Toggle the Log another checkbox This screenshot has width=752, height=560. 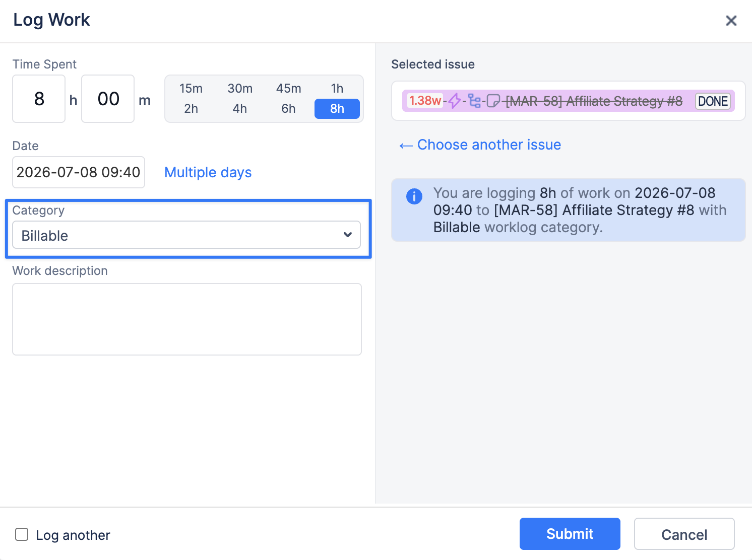pos(22,534)
